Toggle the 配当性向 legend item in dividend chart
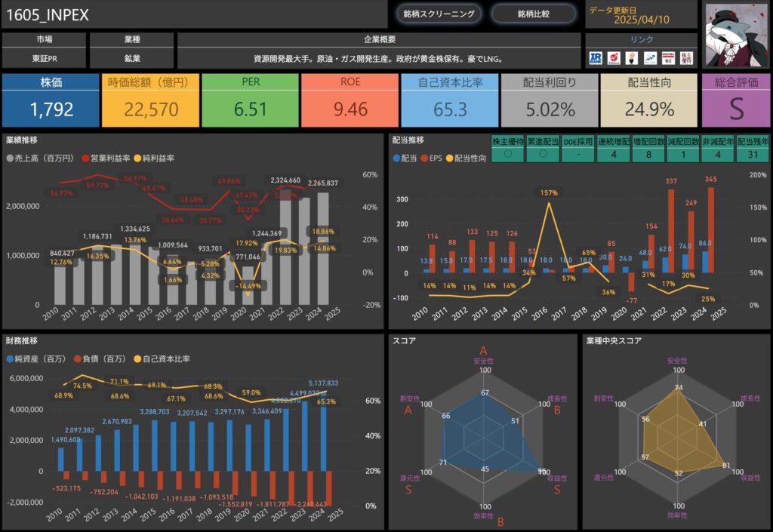Image resolution: width=773 pixels, height=532 pixels. coord(466,158)
